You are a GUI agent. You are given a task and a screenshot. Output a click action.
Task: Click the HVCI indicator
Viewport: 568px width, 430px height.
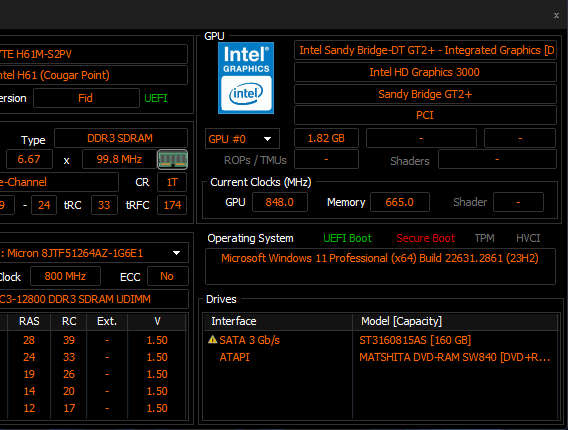pos(528,238)
